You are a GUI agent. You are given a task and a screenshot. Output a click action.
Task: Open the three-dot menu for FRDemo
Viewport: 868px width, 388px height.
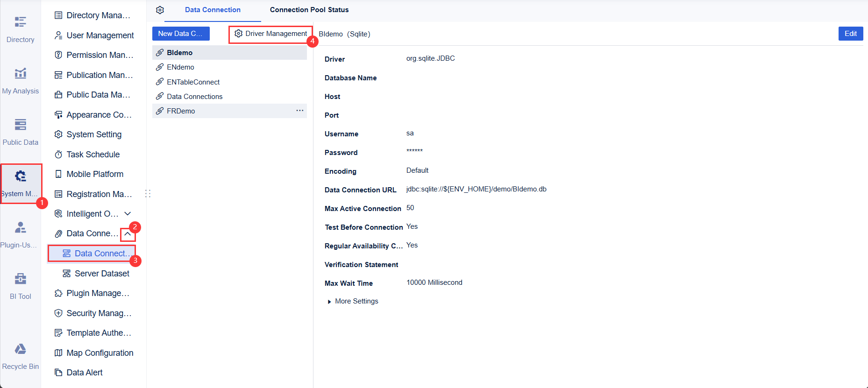tap(300, 111)
